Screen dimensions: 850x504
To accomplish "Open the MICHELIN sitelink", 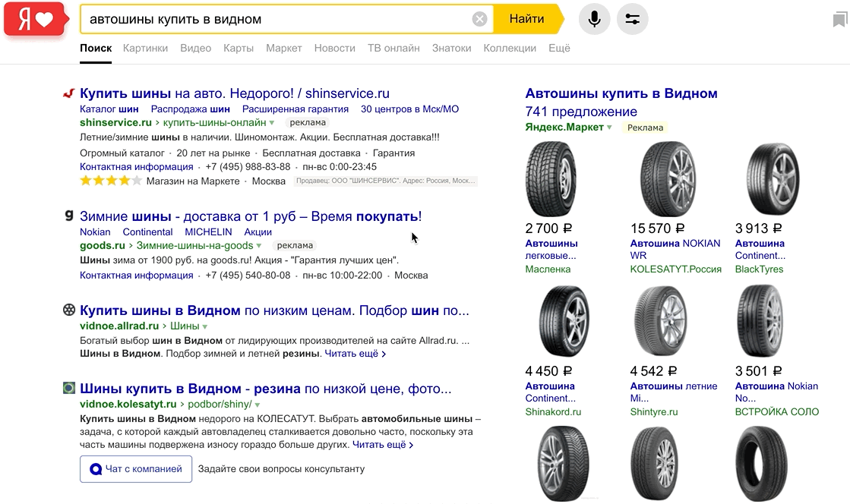I will click(208, 232).
